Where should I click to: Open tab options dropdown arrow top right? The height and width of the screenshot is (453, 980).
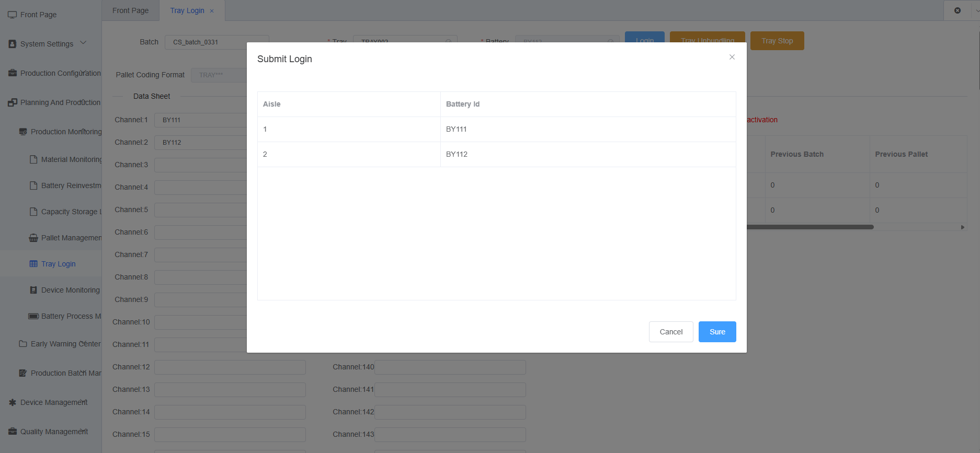point(977,10)
